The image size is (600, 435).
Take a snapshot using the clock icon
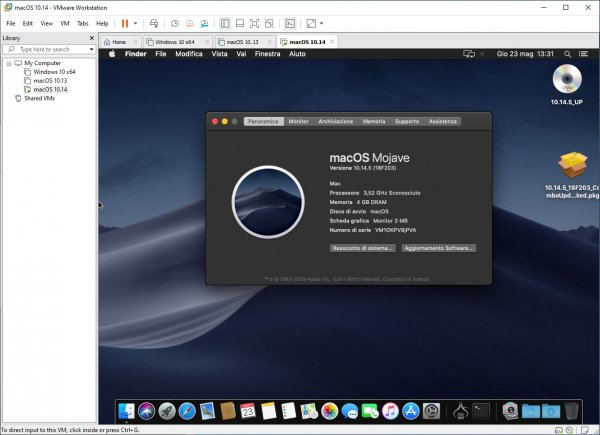coord(174,23)
